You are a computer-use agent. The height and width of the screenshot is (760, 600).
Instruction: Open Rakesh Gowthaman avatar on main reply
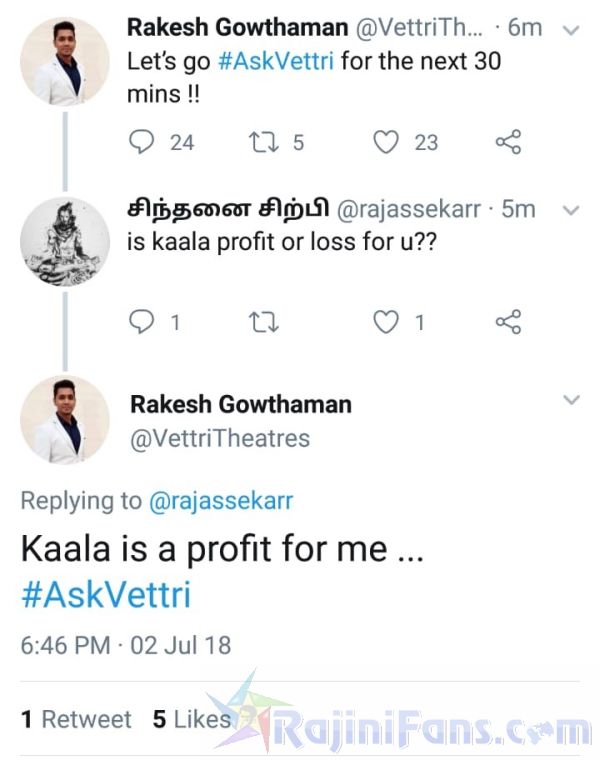click(x=65, y=420)
